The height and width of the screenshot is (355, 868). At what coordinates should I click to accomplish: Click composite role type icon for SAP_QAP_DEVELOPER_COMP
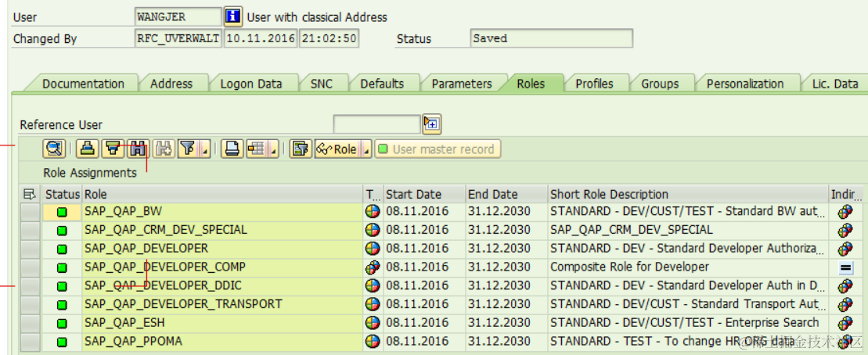point(373,267)
